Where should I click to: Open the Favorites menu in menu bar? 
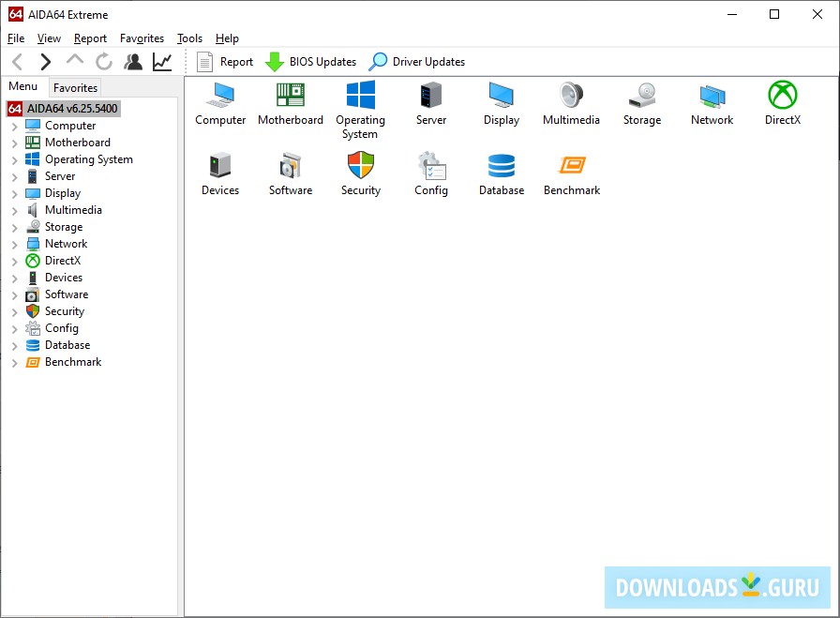[142, 38]
